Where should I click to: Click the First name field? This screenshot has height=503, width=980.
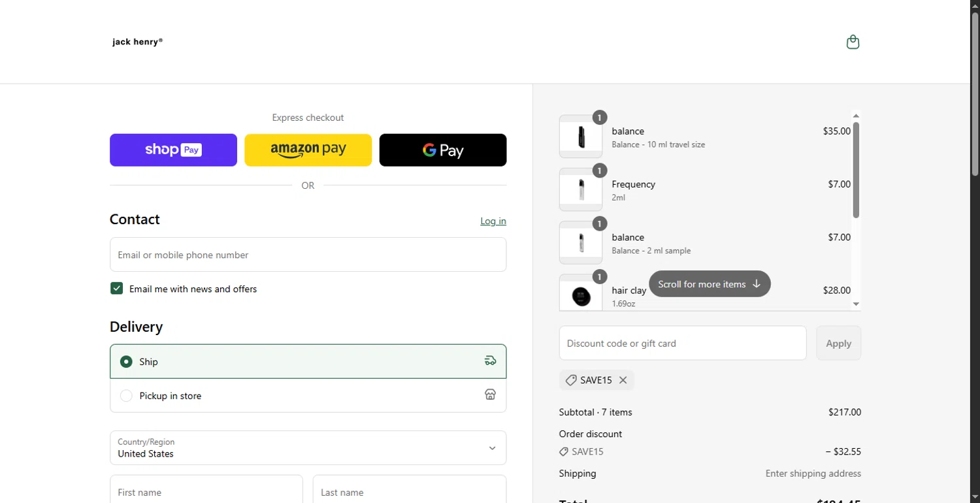206,490
